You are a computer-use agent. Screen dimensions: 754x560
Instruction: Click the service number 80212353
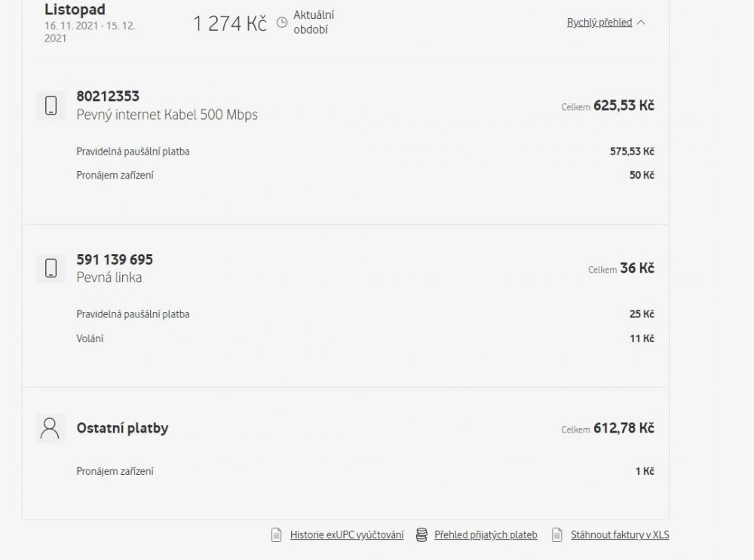pos(108,96)
